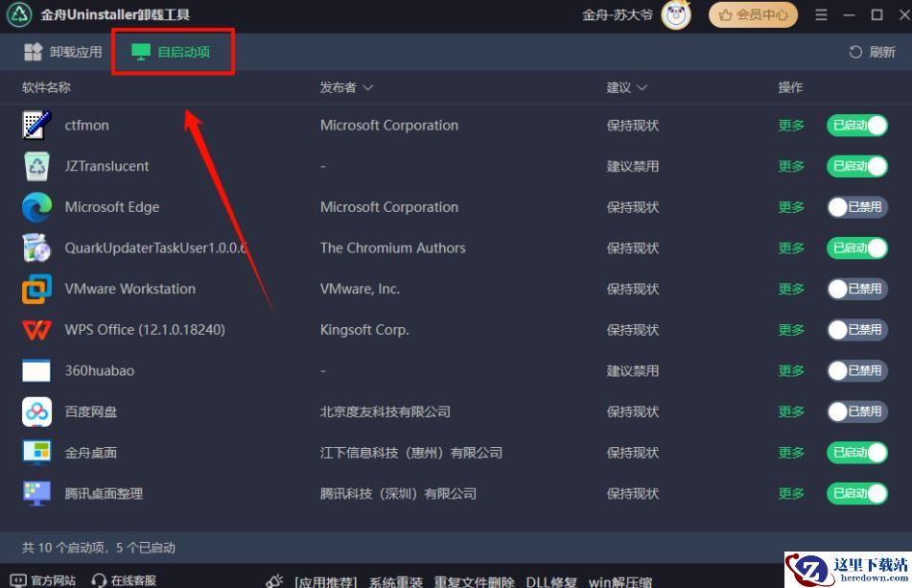Click 建议禁用 in the JZTranslucent row
The width and height of the screenshot is (912, 588).
coord(633,166)
